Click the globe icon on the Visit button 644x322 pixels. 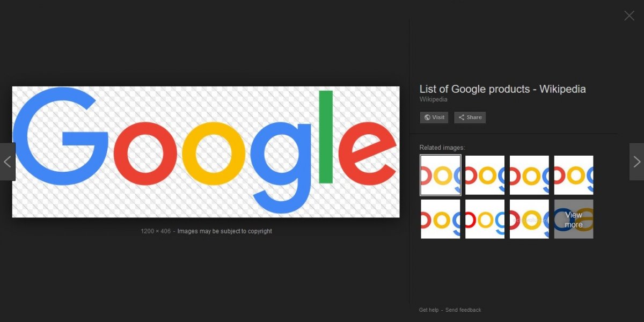click(427, 118)
